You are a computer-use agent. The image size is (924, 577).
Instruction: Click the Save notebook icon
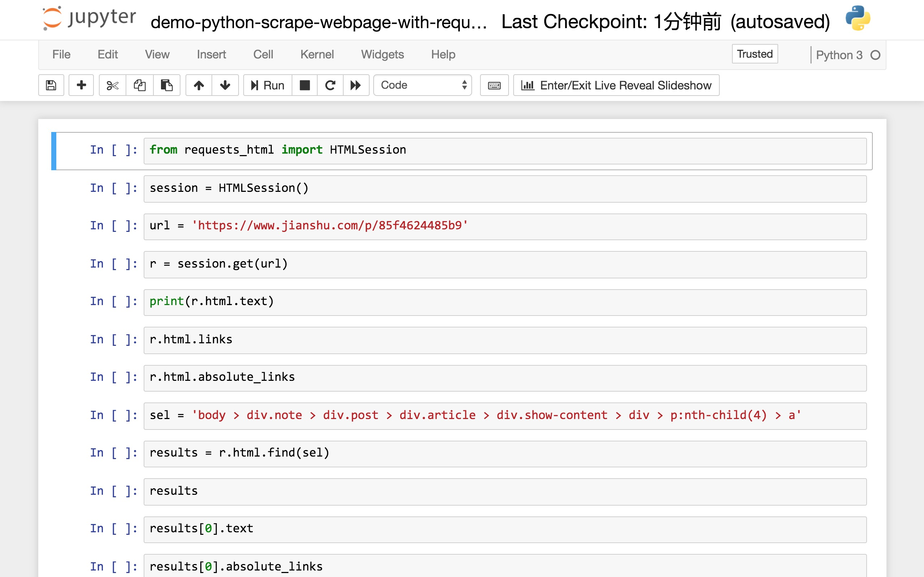[51, 85]
